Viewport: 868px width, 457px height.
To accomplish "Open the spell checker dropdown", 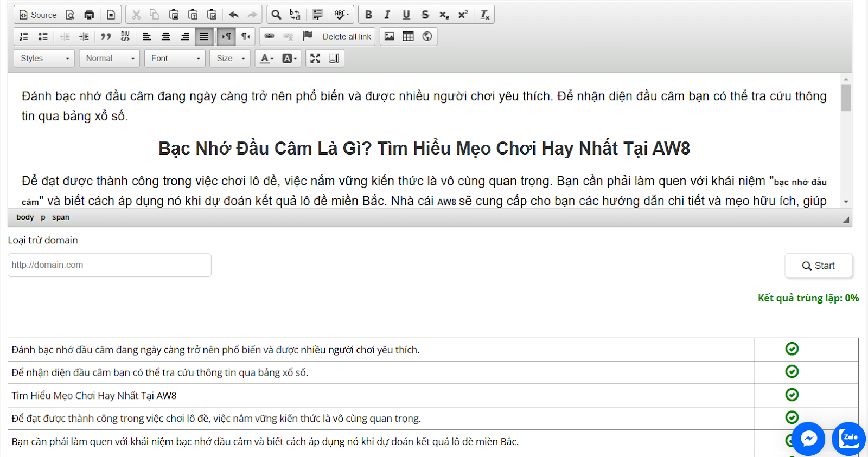I will [342, 15].
